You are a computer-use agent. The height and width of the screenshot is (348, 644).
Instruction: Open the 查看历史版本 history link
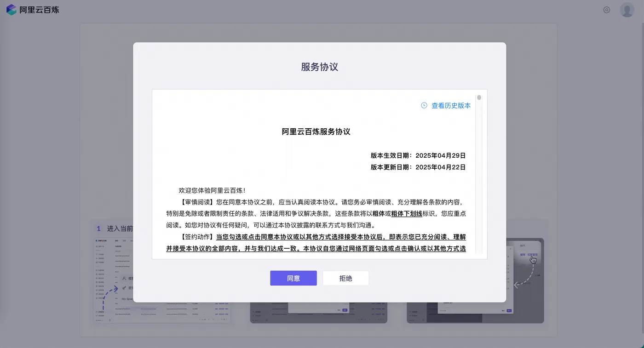coord(451,106)
